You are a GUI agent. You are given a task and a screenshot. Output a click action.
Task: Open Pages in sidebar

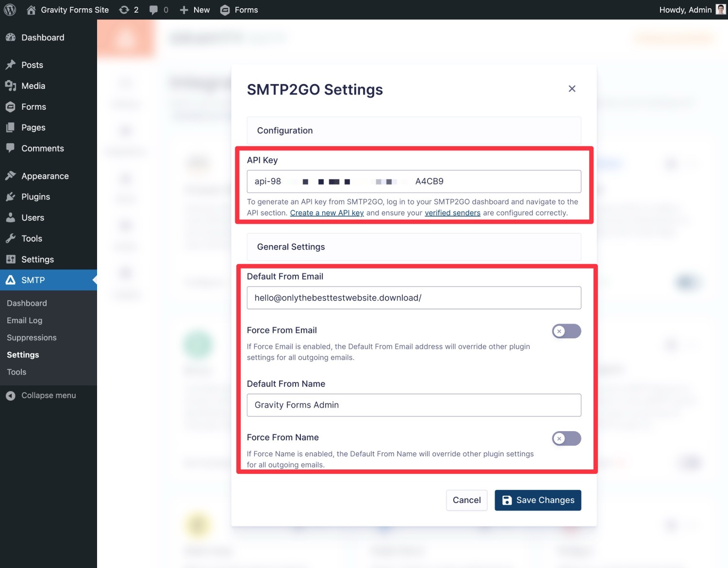point(49,128)
